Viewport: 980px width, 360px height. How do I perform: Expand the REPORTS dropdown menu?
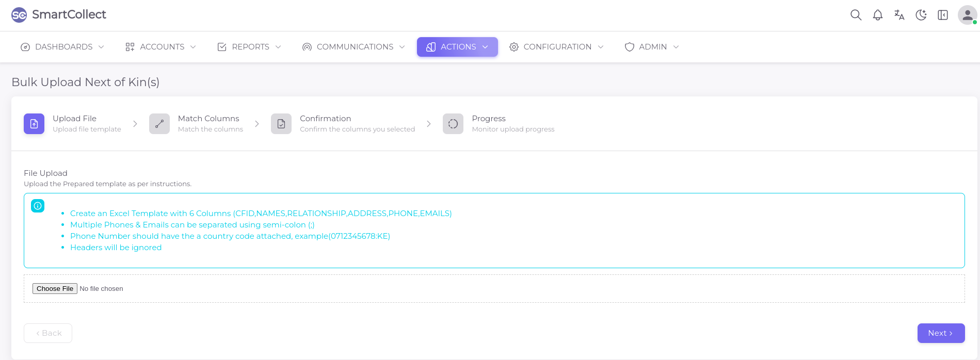tap(249, 47)
